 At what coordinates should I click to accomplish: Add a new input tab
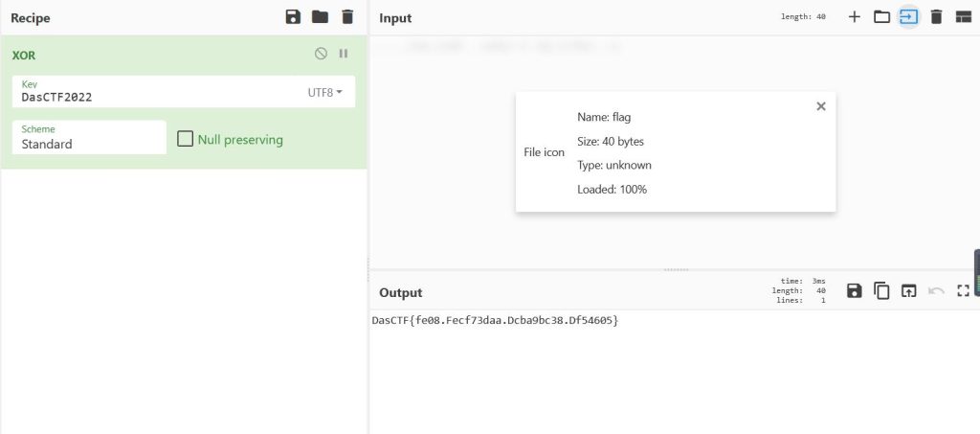[x=855, y=17]
